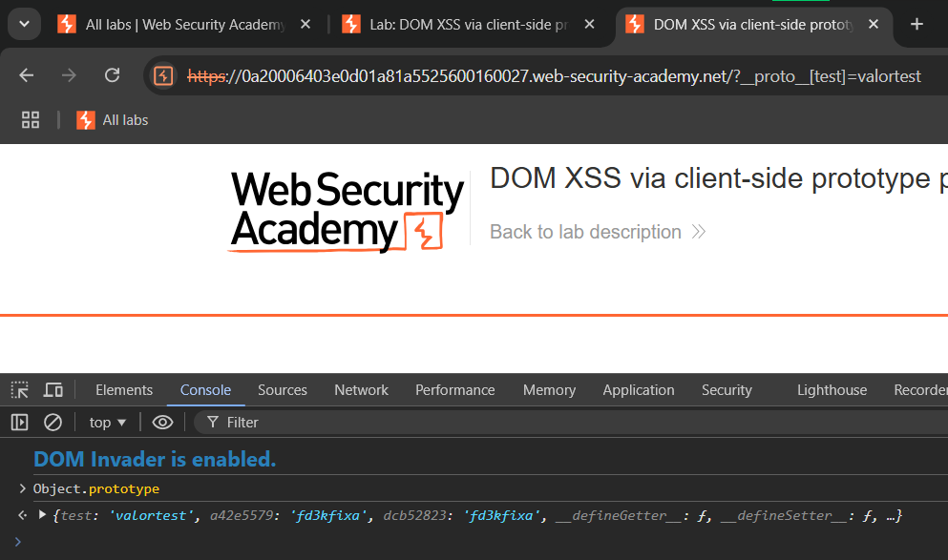The image size is (948, 560).
Task: Open a new browser tab
Action: point(916,25)
